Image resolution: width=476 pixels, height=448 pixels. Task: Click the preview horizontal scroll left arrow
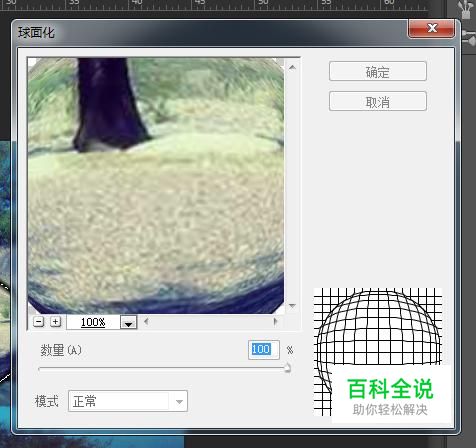(x=146, y=322)
